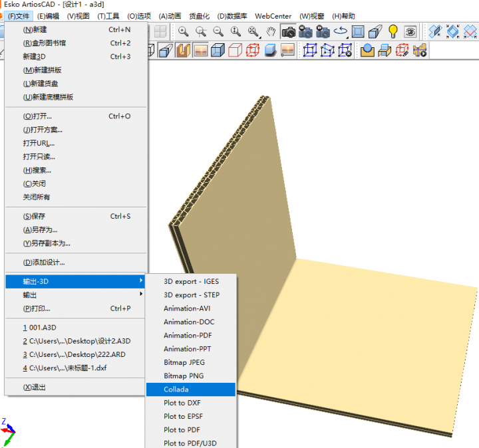The height and width of the screenshot is (448, 479).
Task: Click (X)退出 to exit
Action: click(x=35, y=387)
